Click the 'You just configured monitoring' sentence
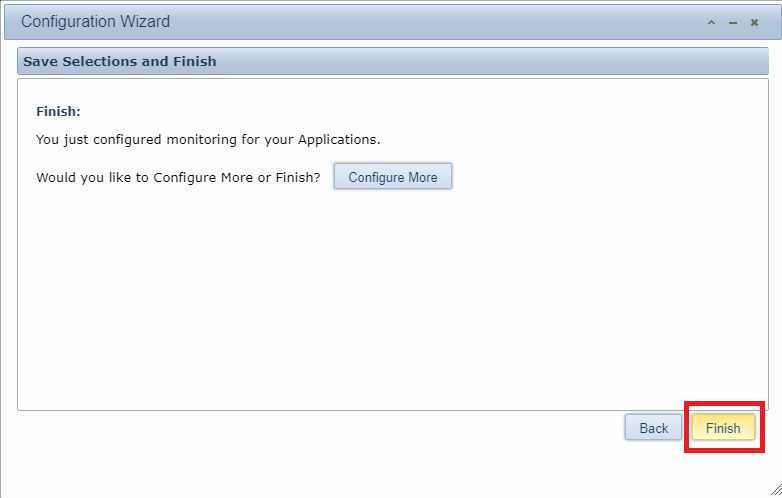Image resolution: width=782 pixels, height=498 pixels. coord(208,139)
